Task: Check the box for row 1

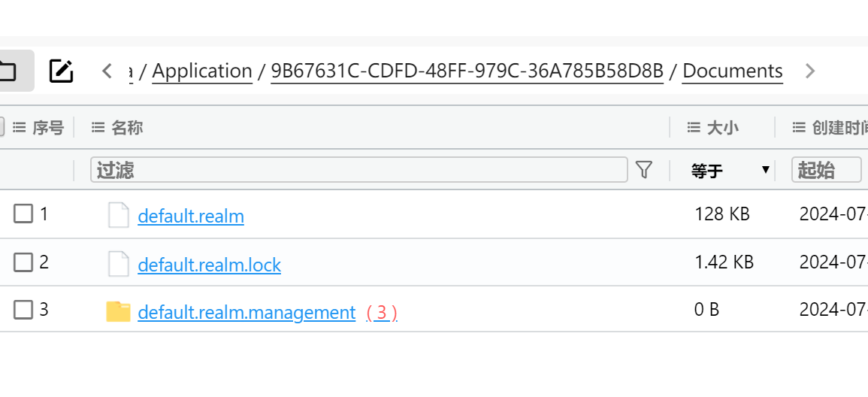Action: 23,214
